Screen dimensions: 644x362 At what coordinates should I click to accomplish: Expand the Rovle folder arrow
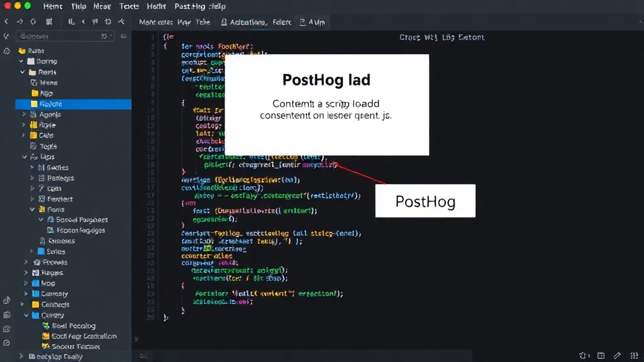tap(24, 125)
